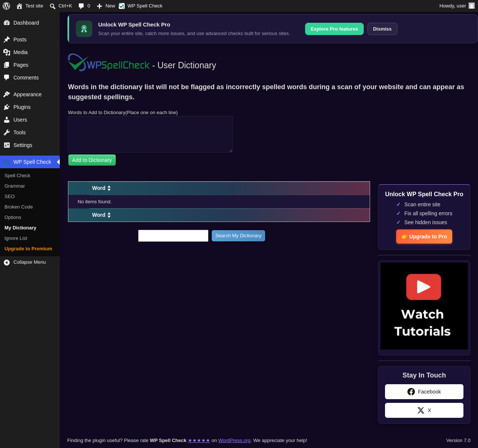Open WP Spell Check admin bar icon
This screenshot has height=448, width=478.
click(x=122, y=6)
